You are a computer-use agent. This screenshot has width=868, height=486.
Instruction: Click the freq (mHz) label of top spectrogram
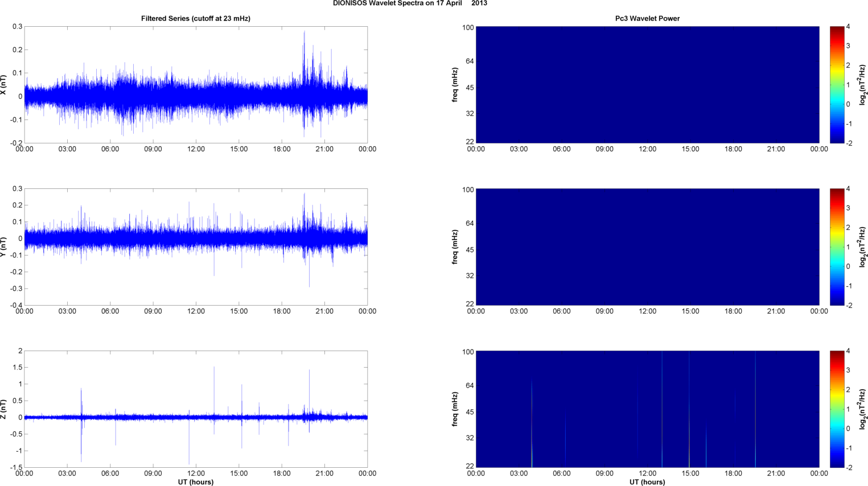coord(455,85)
